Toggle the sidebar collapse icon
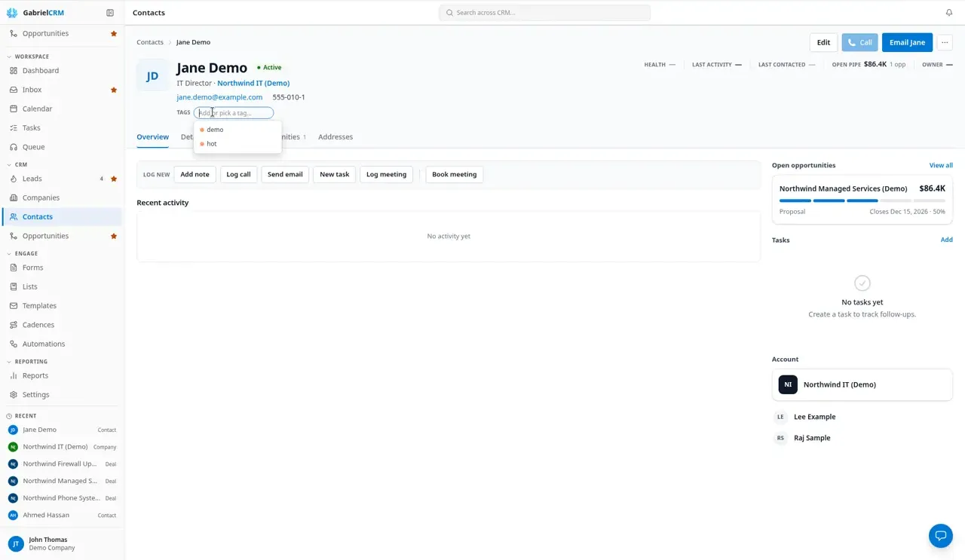 (x=110, y=13)
